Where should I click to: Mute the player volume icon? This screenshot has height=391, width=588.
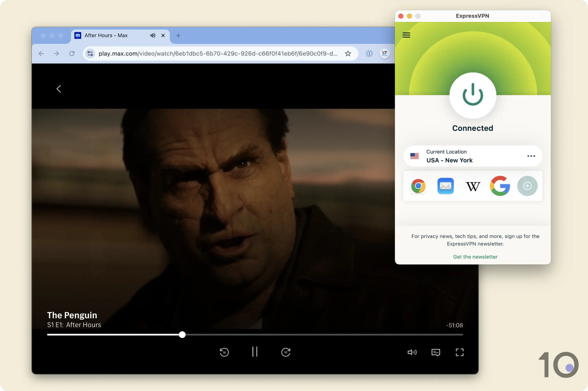(x=412, y=352)
